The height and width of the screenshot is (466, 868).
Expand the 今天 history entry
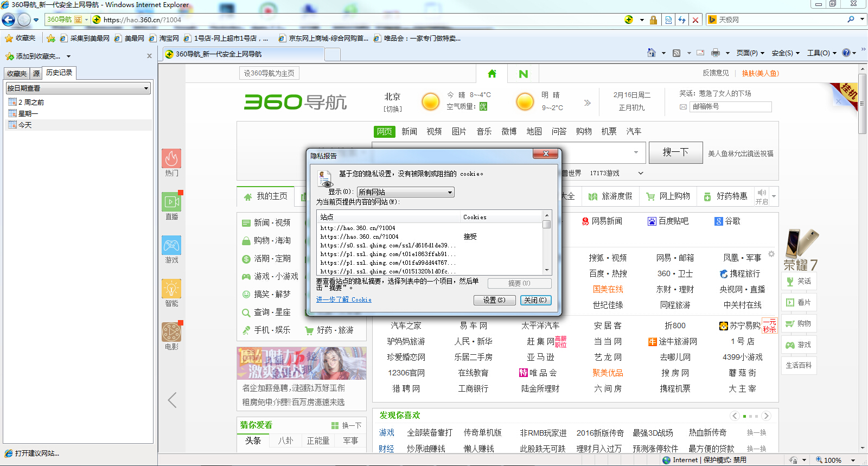[x=25, y=125]
